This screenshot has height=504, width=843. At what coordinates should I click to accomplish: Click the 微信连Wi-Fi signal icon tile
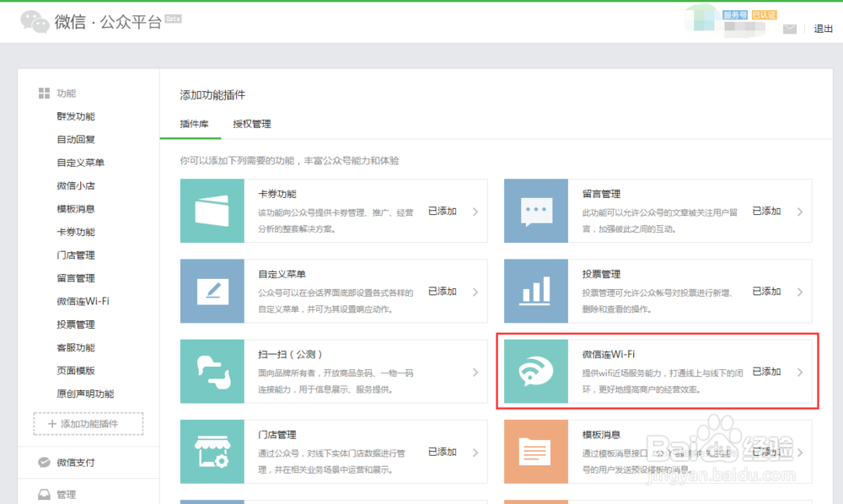click(536, 372)
